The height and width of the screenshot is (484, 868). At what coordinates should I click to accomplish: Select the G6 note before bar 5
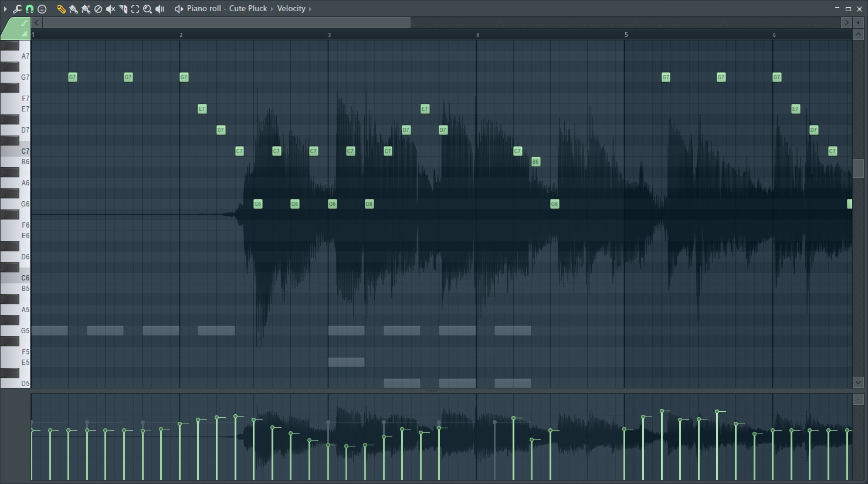pos(554,204)
